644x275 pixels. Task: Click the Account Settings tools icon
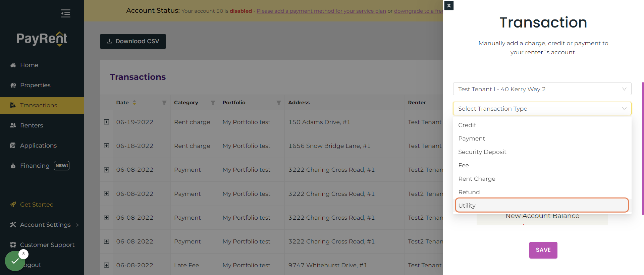point(13,225)
